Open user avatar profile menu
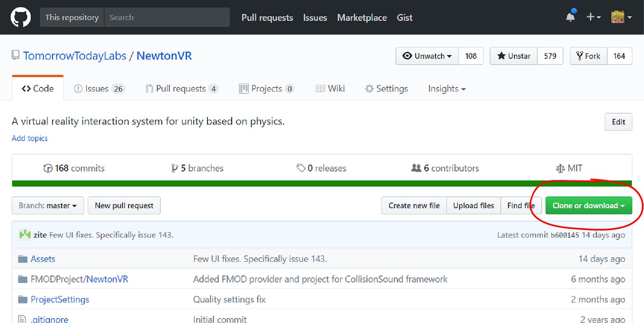Image resolution: width=644 pixels, height=323 pixels. point(621,17)
